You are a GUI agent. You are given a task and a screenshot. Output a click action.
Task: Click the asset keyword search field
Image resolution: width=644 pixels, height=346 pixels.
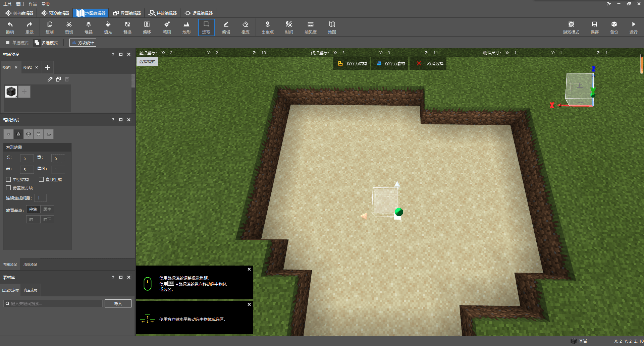[x=53, y=303]
